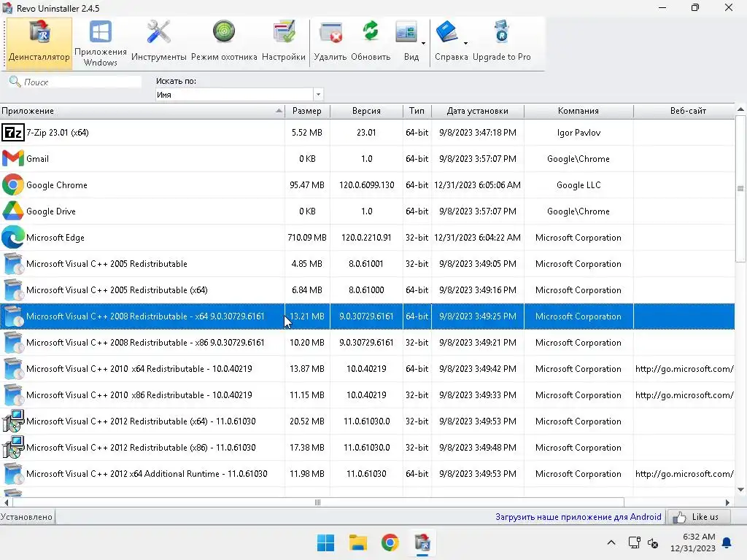Open the Деинсталлятор toolbar section
The width and height of the screenshot is (747, 560).
pos(39,43)
